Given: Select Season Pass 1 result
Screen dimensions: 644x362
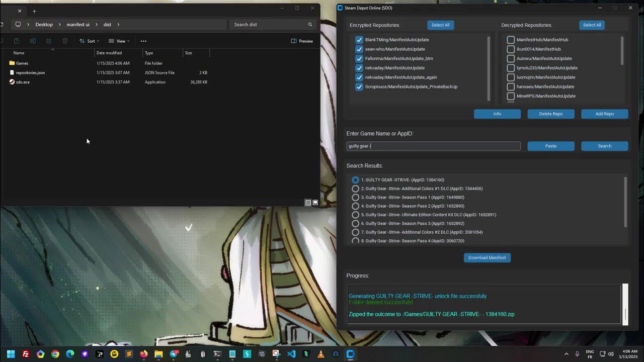Looking at the screenshot, I should pyautogui.click(x=356, y=198).
